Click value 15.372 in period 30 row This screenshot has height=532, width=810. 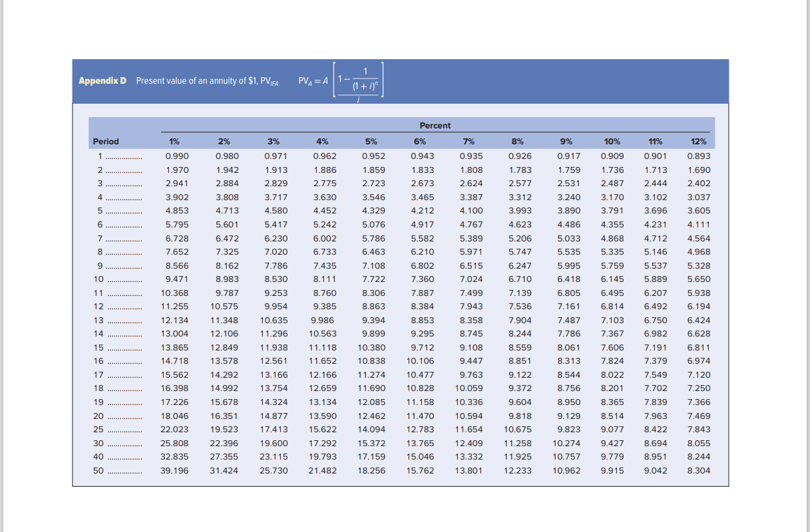pos(371,443)
